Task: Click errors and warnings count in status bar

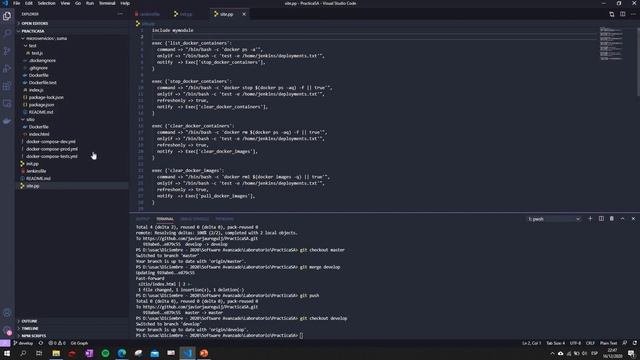Action: tap(57, 343)
